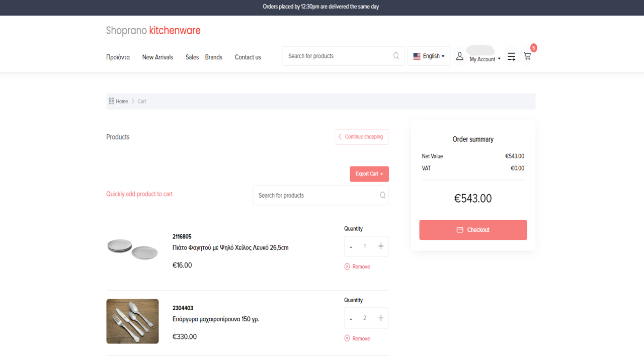Click the circled X remove icon on the plate item
Screen dimensions: 644x362
tap(346, 266)
